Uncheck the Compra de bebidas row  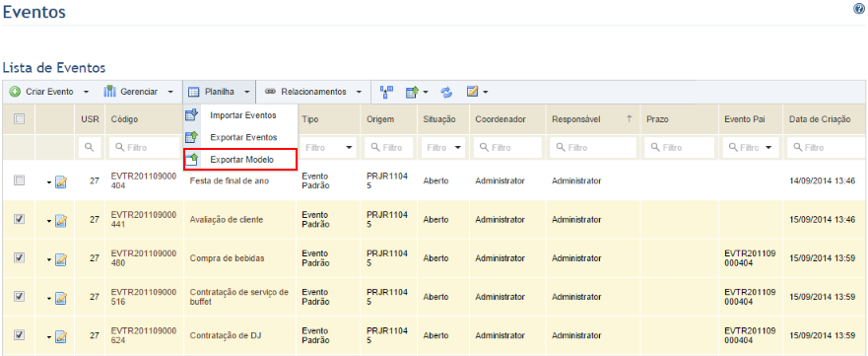tap(19, 257)
